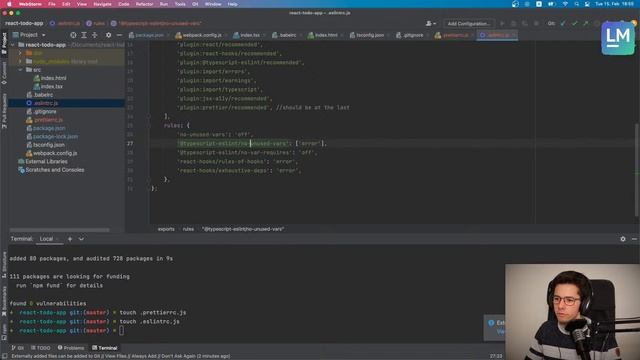Open the Navigate menu
Image resolution: width=640 pixels, height=360 pixels.
(102, 4)
